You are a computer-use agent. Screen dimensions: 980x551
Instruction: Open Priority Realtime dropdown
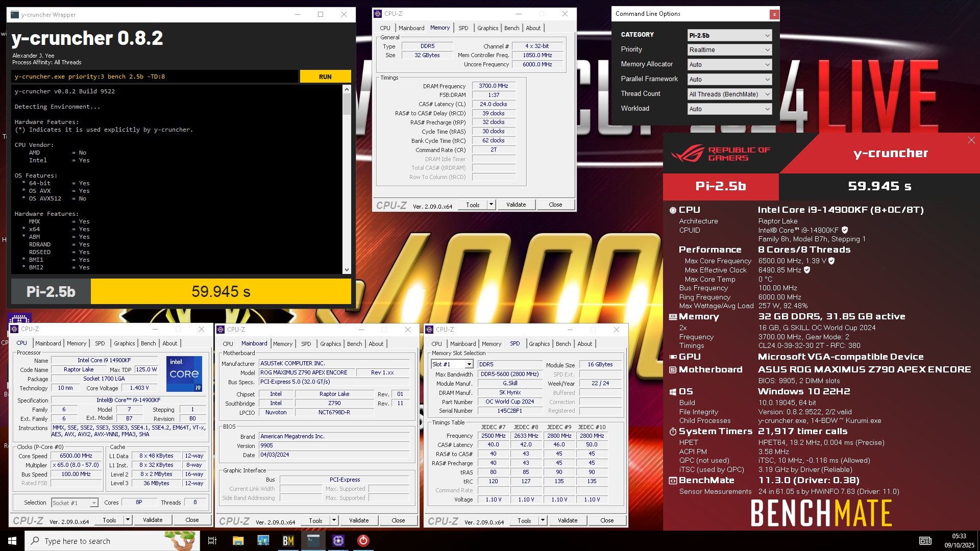[729, 50]
